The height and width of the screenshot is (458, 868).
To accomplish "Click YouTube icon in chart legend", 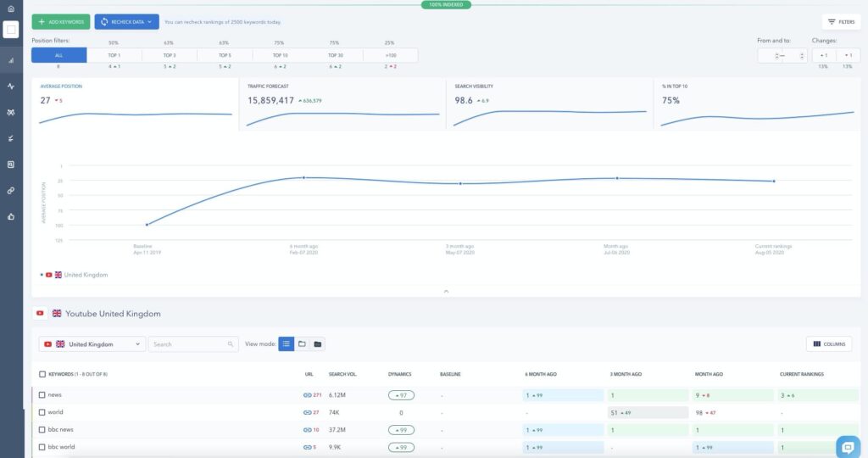I will 48,275.
